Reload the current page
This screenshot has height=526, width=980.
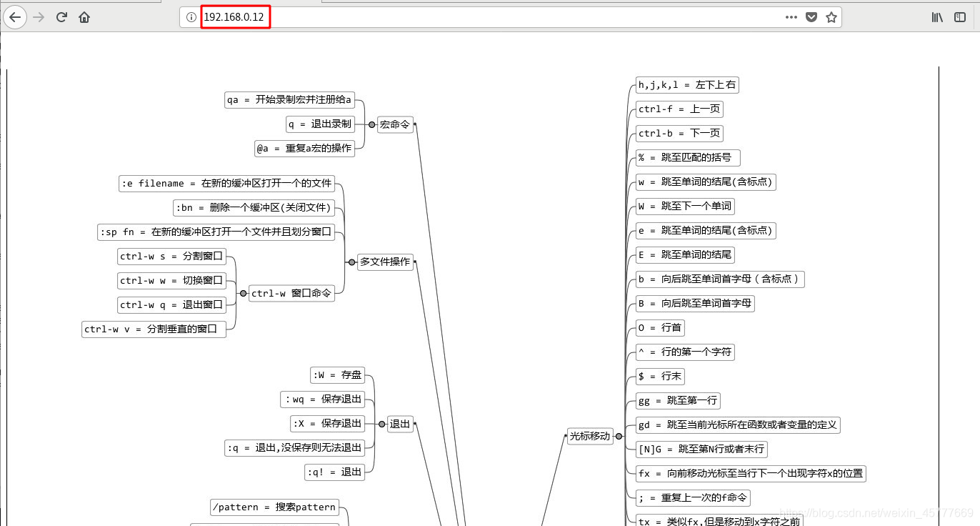[62, 17]
